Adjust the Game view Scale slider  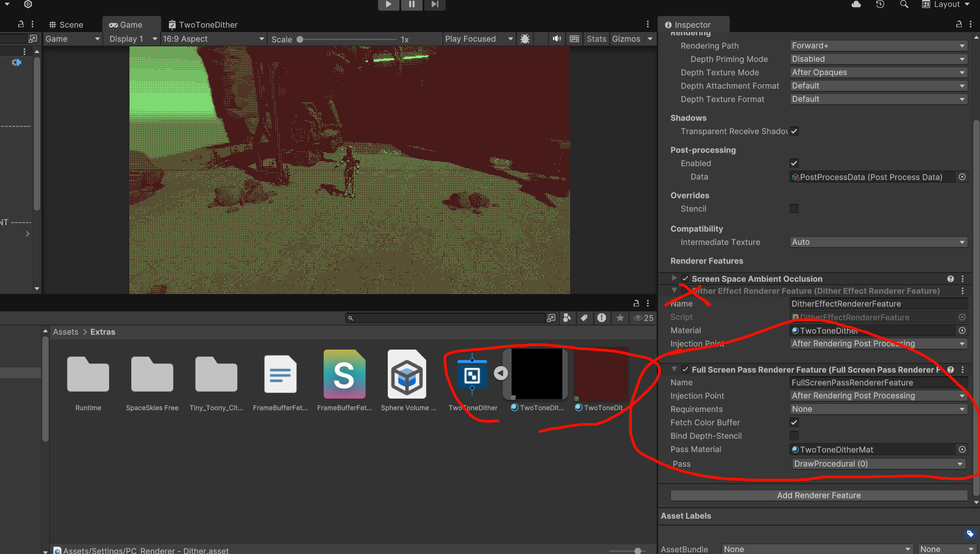pos(301,39)
